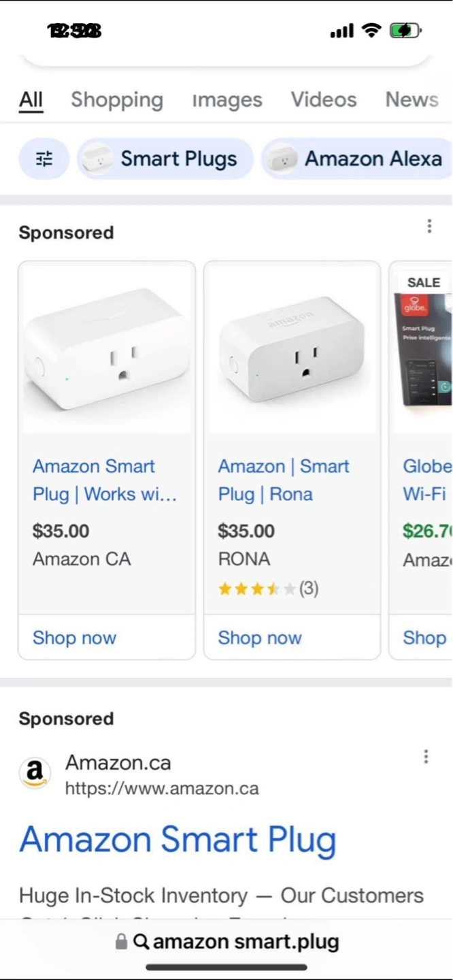453x980 pixels.
Task: Tap Shop now under RONA product
Action: [260, 638]
